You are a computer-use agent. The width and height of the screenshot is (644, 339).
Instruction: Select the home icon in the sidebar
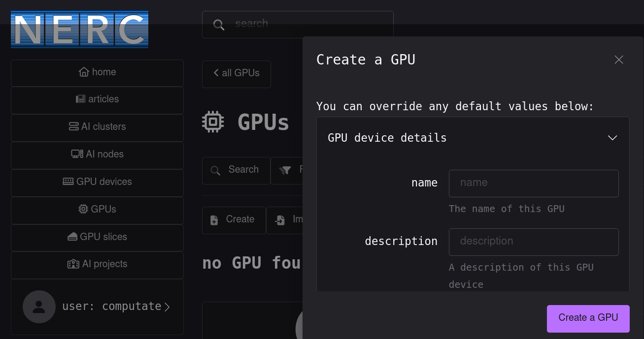click(x=84, y=72)
